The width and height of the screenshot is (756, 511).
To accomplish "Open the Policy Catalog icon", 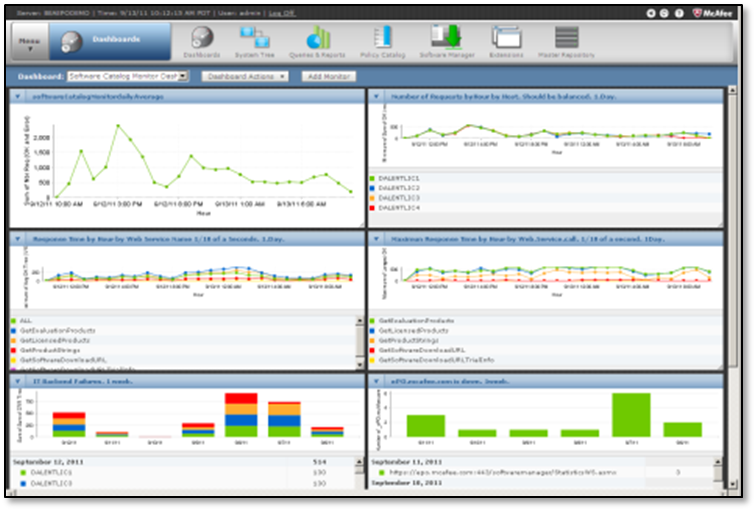I will coord(381,41).
